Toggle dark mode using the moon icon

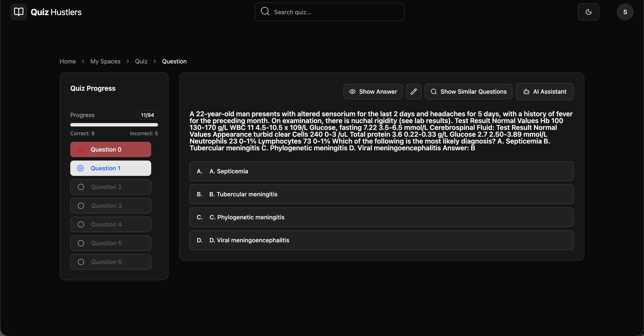tap(588, 12)
